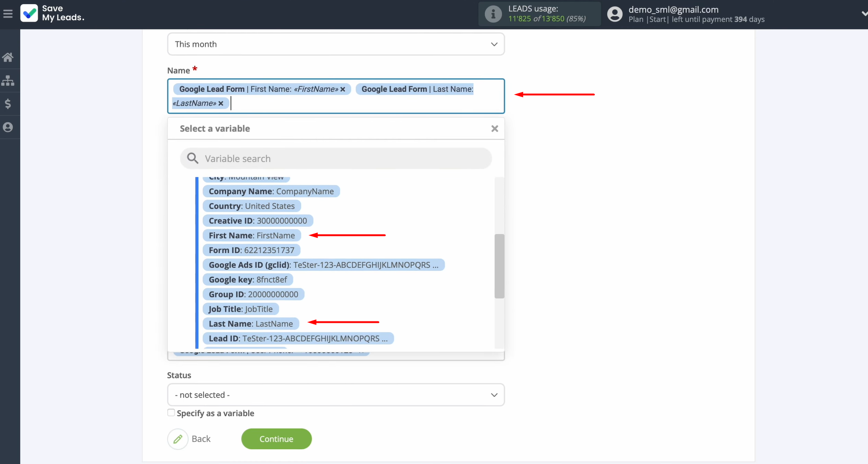Screen dimensions: 868x464
Task: Click the user avatar icon in header
Action: pos(614,14)
